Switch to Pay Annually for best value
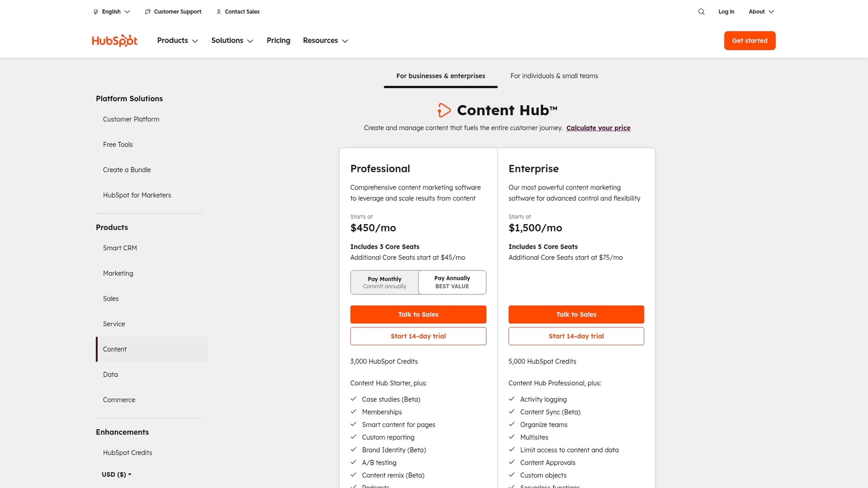The image size is (868, 488). click(x=452, y=282)
